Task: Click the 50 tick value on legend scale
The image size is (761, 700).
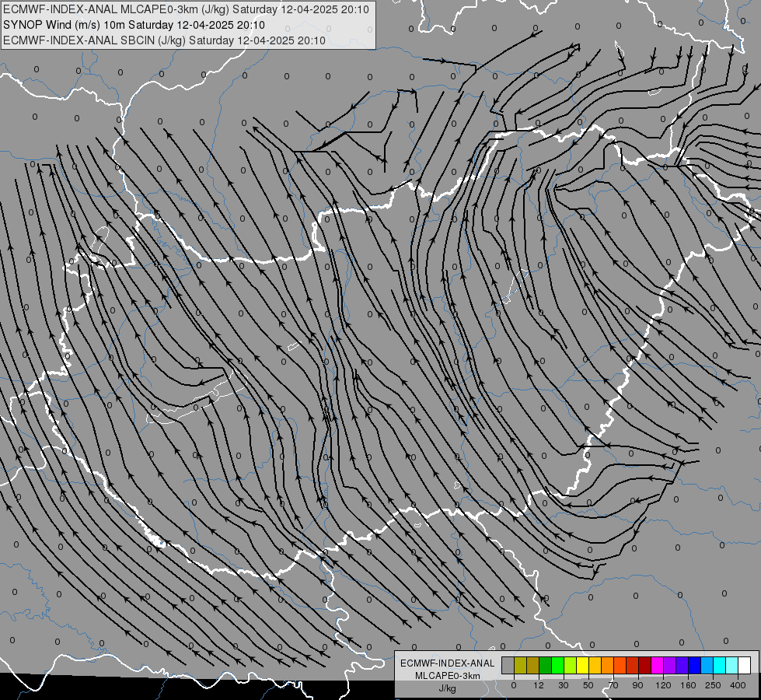Action: [588, 685]
